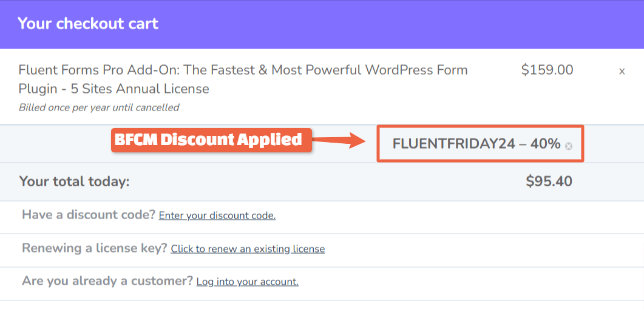
Task: Click the 40% discount value
Action: click(545, 144)
